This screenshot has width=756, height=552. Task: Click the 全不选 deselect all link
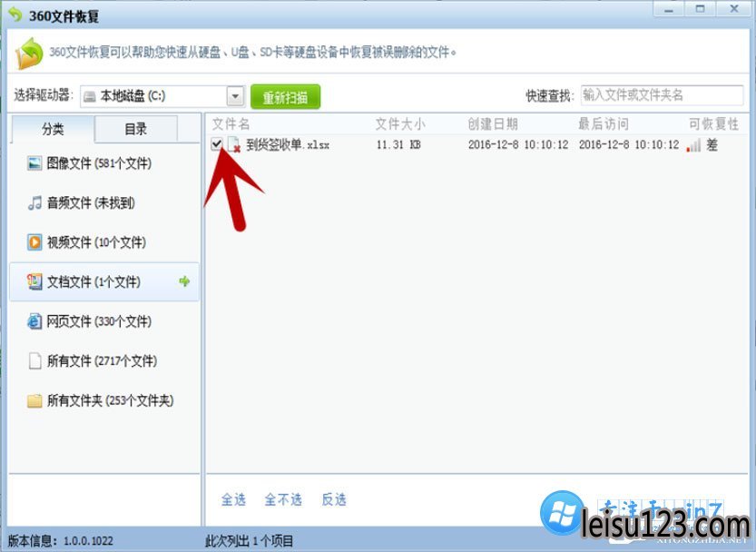283,499
